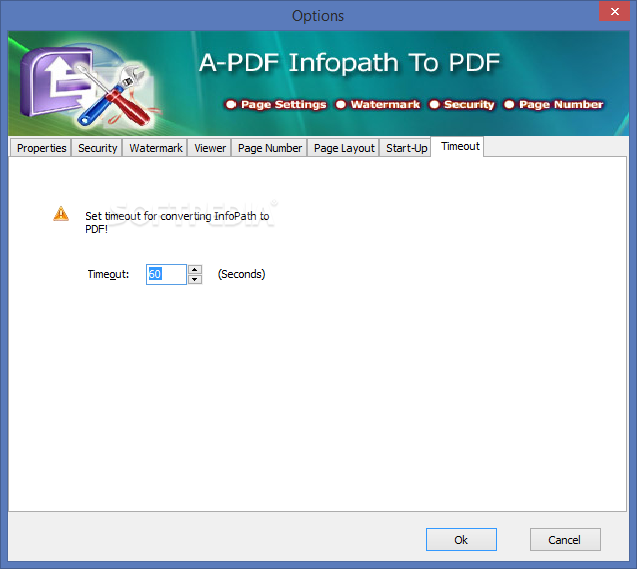Click the warning triangle icon
Viewport: 637px width, 569px height.
point(61,214)
